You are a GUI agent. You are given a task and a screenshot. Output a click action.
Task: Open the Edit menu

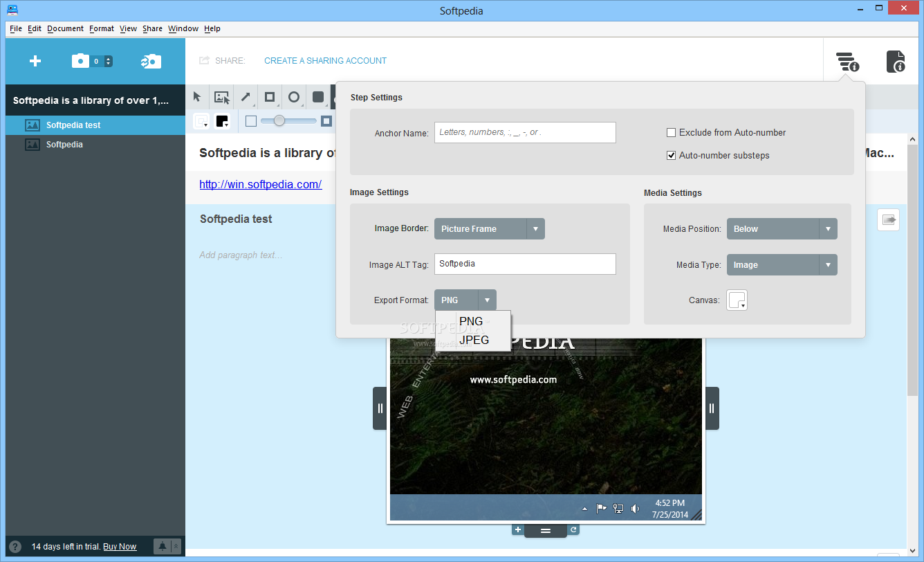point(35,28)
